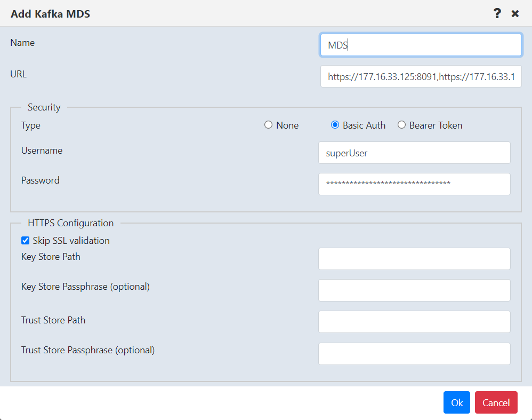Click the 'Skip SSL validation' label
The height and width of the screenshot is (420, 532).
[71, 241]
